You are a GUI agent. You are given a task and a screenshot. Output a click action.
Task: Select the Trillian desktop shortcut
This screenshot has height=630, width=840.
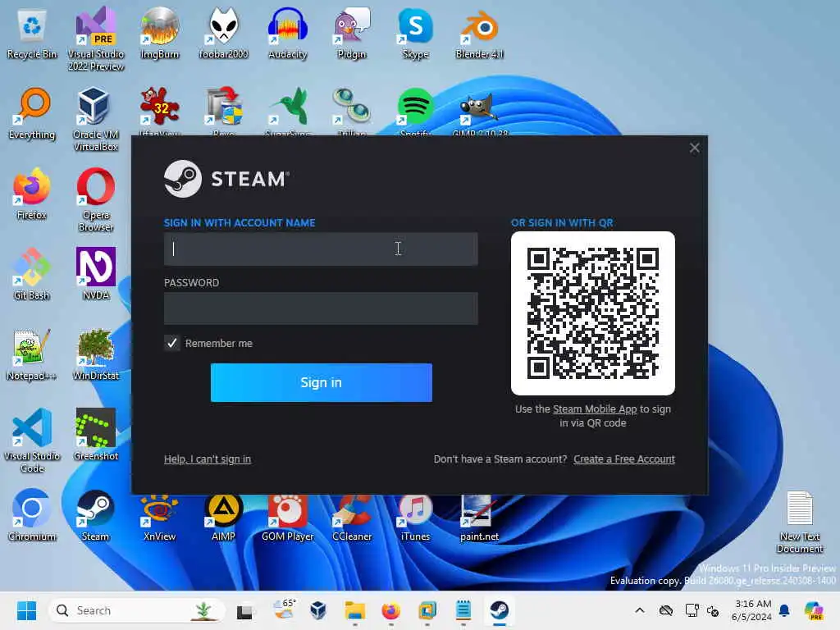(x=351, y=111)
